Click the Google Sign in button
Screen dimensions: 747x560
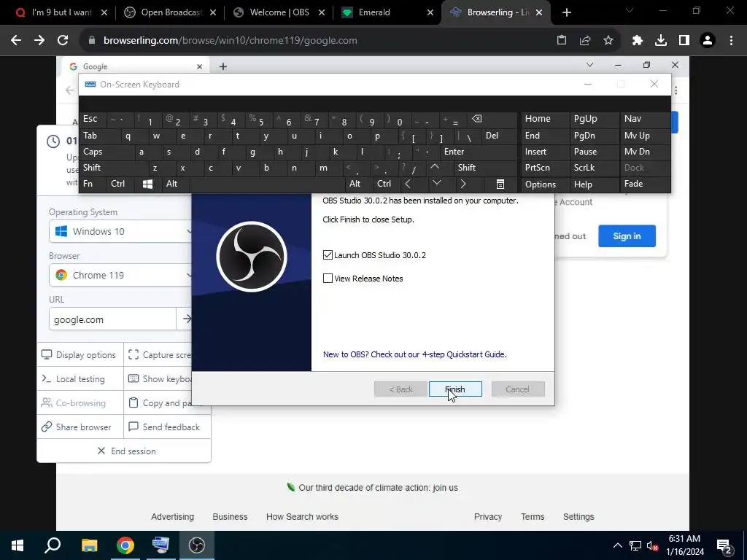click(x=627, y=236)
